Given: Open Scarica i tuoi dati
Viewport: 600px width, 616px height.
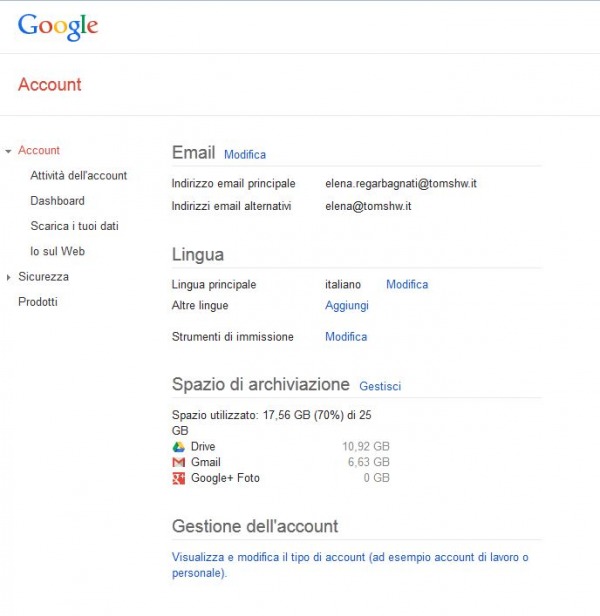Looking at the screenshot, I should (x=75, y=226).
